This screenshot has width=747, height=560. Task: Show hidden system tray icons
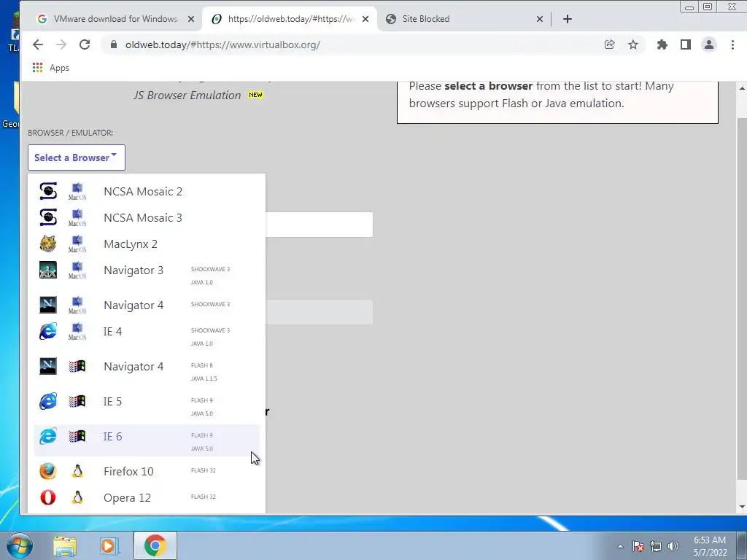tap(620, 546)
